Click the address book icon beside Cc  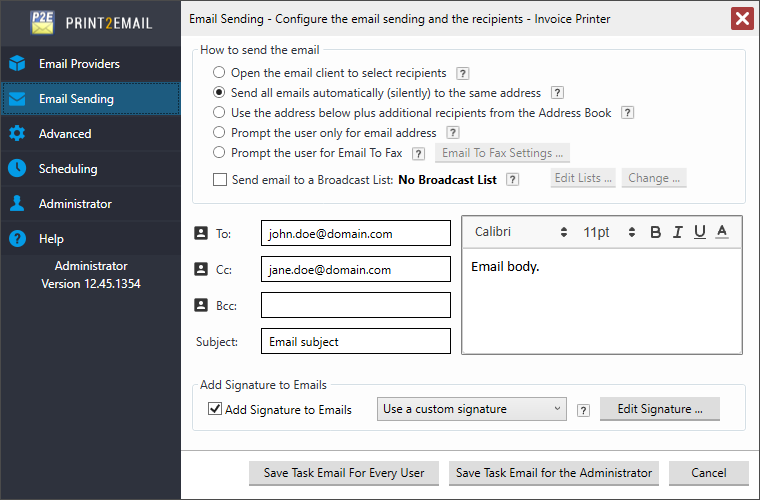pyautogui.click(x=199, y=269)
